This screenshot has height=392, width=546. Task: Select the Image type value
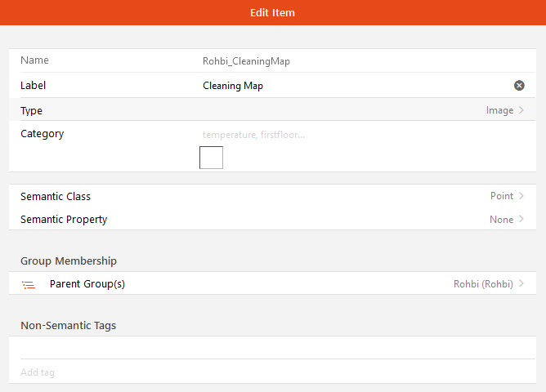[499, 110]
